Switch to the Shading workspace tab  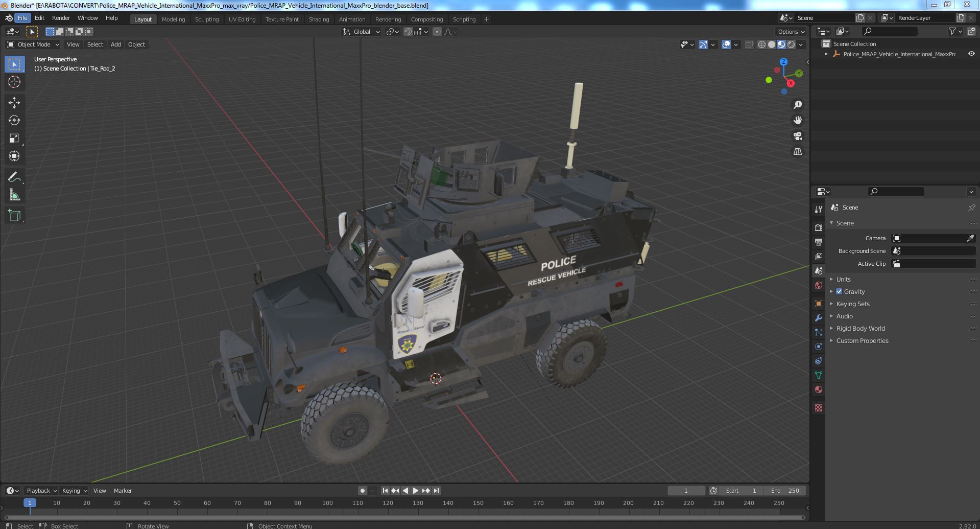point(319,19)
